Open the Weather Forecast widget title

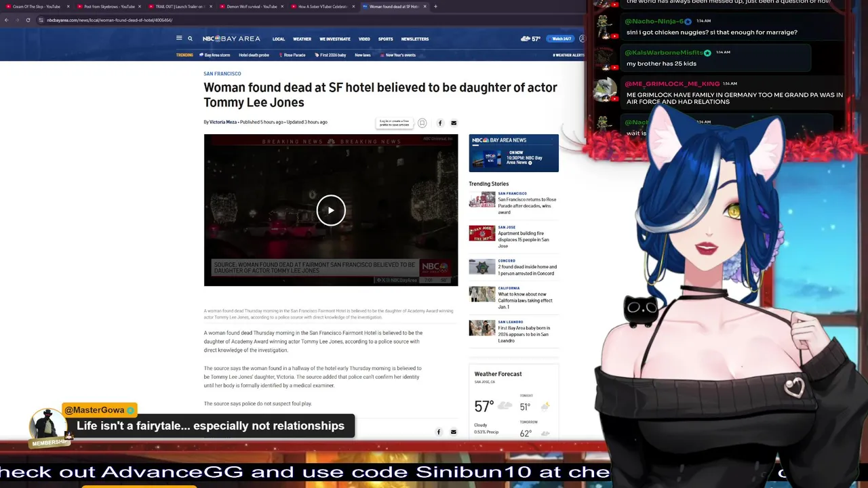click(498, 374)
